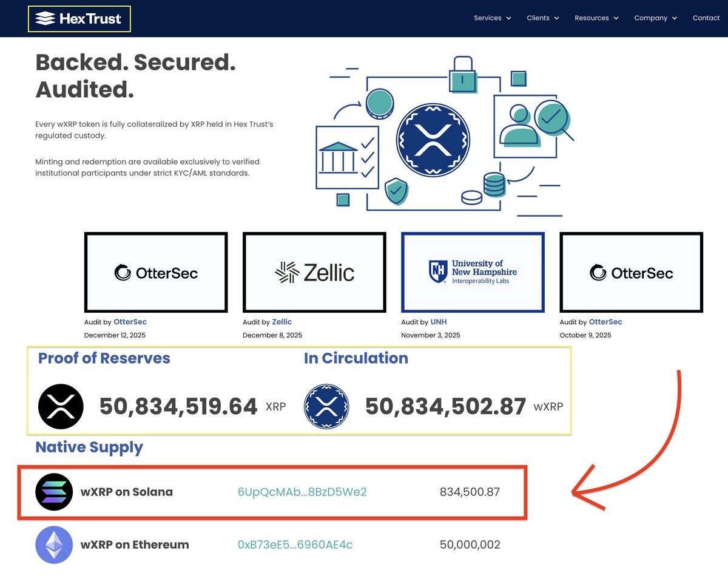Screen dimensions: 728x578
Task: Click the bank building checklist illustration icon
Action: tap(346, 158)
